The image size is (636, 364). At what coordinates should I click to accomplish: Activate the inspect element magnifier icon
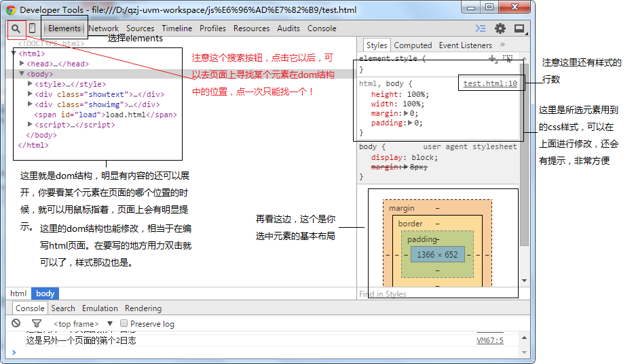(x=16, y=28)
